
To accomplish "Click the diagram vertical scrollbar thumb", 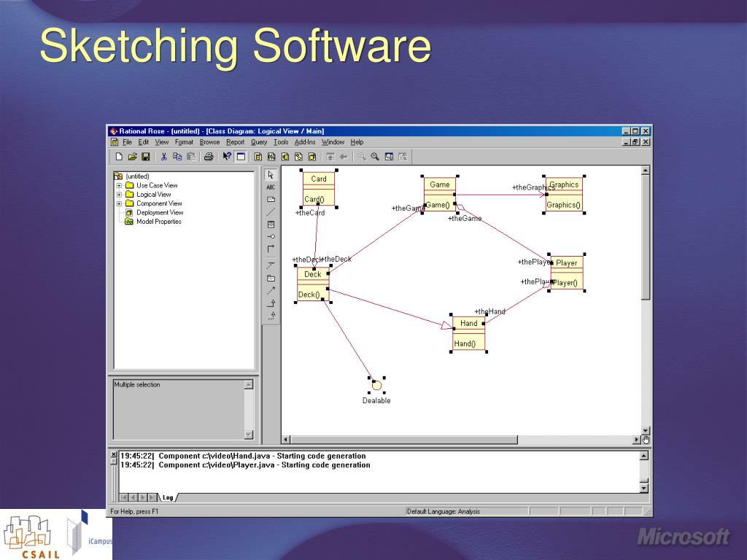I will 646,238.
